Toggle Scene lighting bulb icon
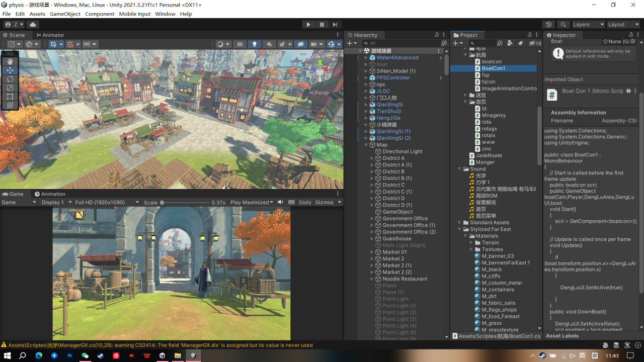The height and width of the screenshot is (362, 644). (255, 44)
